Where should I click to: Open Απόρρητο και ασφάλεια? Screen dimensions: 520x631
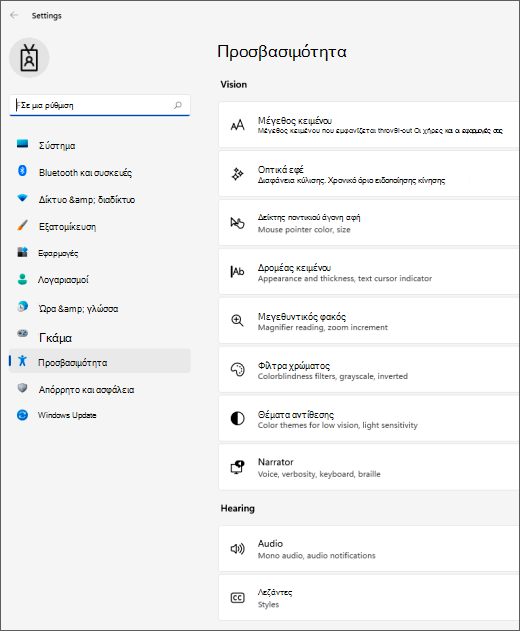pos(100,390)
